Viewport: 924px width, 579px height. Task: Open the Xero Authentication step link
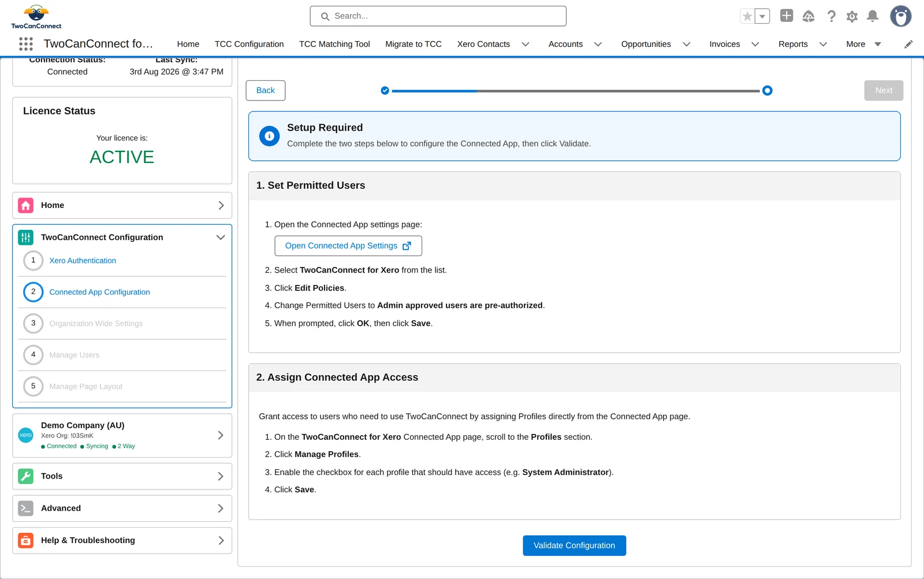tap(83, 261)
